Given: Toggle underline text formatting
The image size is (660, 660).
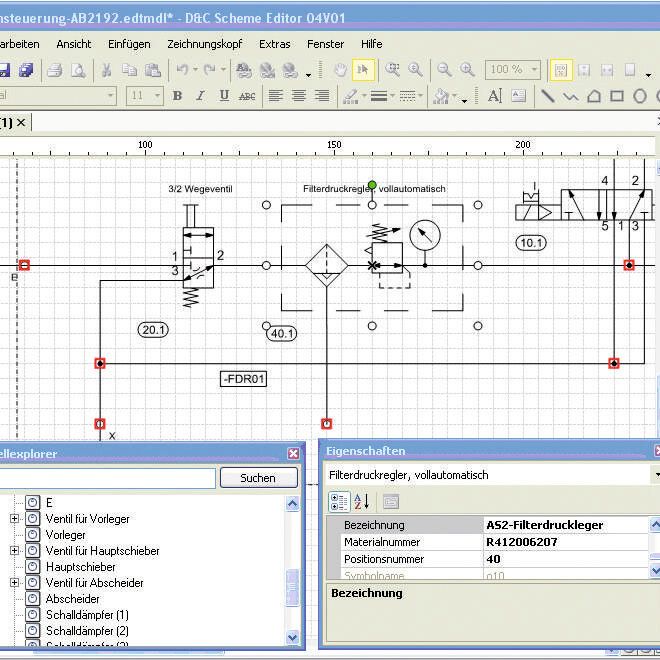Looking at the screenshot, I should [x=224, y=96].
